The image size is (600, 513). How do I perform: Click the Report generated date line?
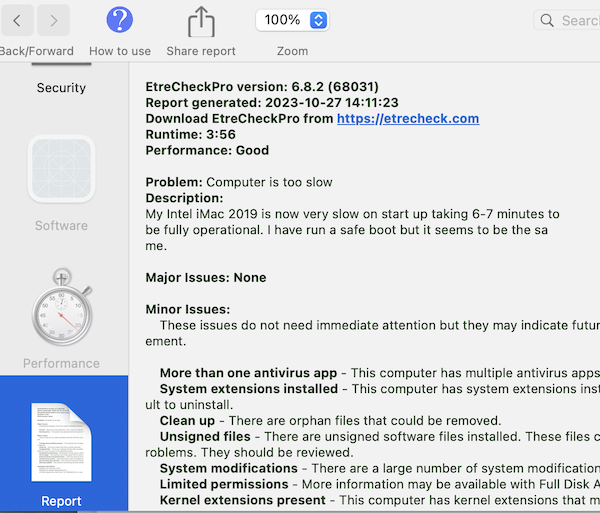pyautogui.click(x=272, y=103)
